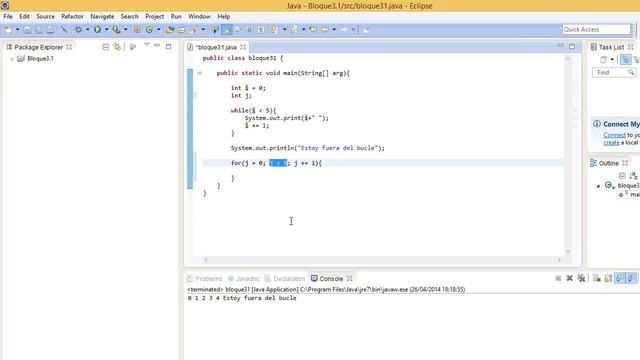This screenshot has height=360, width=640.
Task: Open the New file dropdown arrow
Action: (18, 29)
